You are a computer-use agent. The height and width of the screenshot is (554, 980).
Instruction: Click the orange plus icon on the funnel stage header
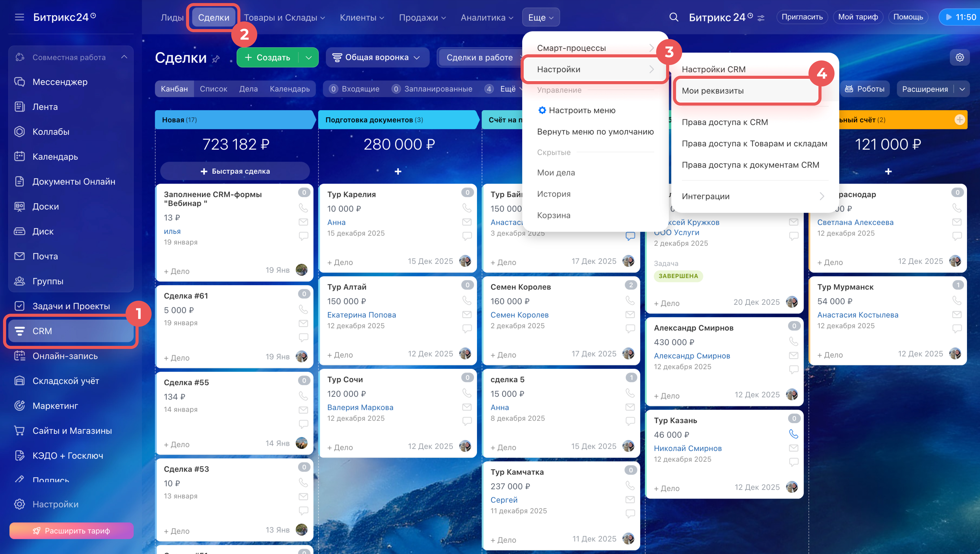pos(959,120)
